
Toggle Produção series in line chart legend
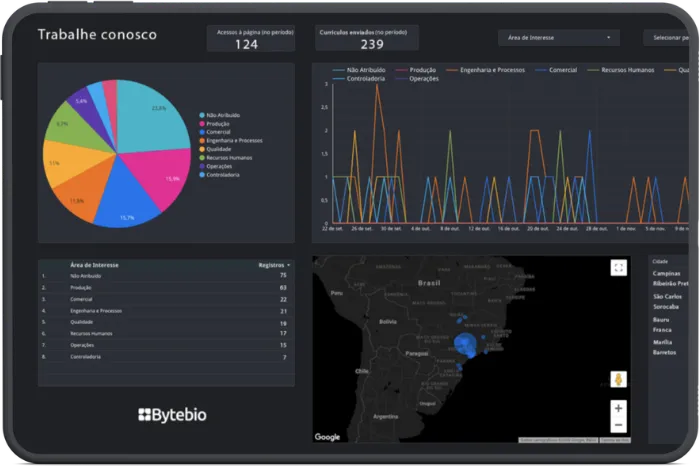[x=416, y=70]
